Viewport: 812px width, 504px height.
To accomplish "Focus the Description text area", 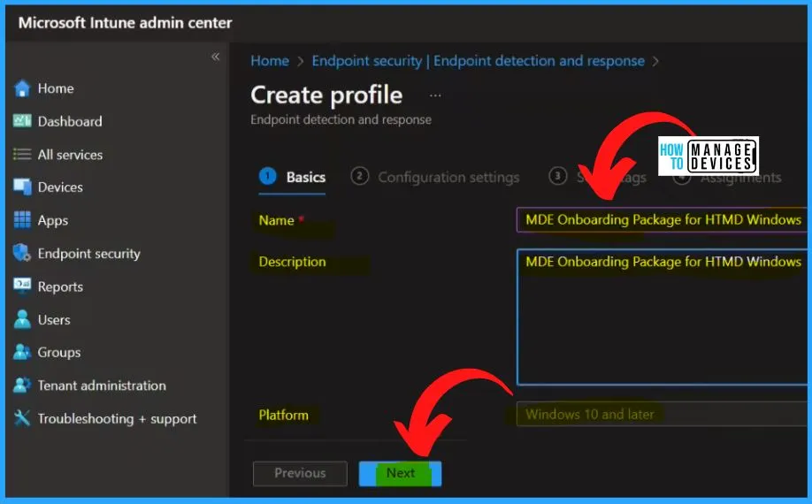I will click(662, 317).
